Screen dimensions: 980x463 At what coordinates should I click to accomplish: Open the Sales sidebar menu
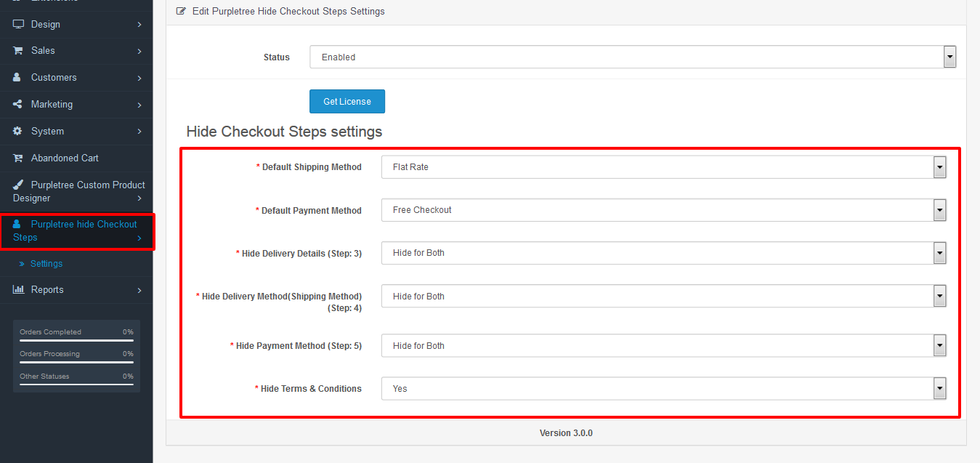pos(76,51)
